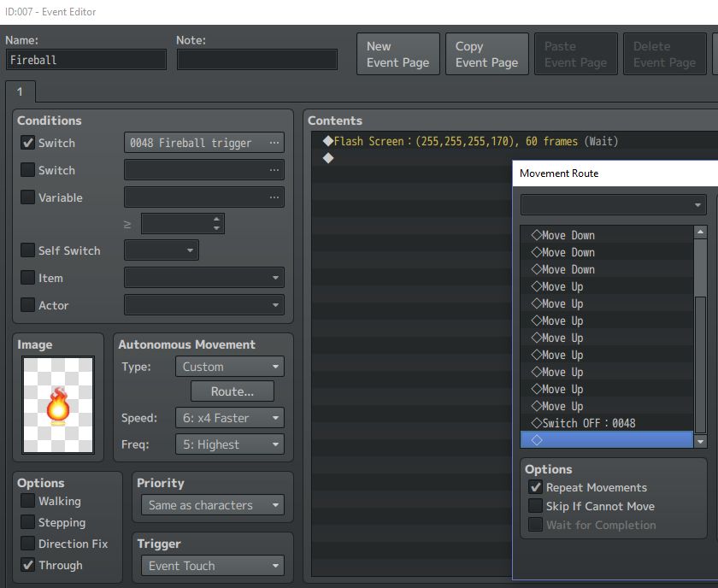Open Freq dropdown showing 5: Highest
The width and height of the screenshot is (718, 588).
point(230,444)
